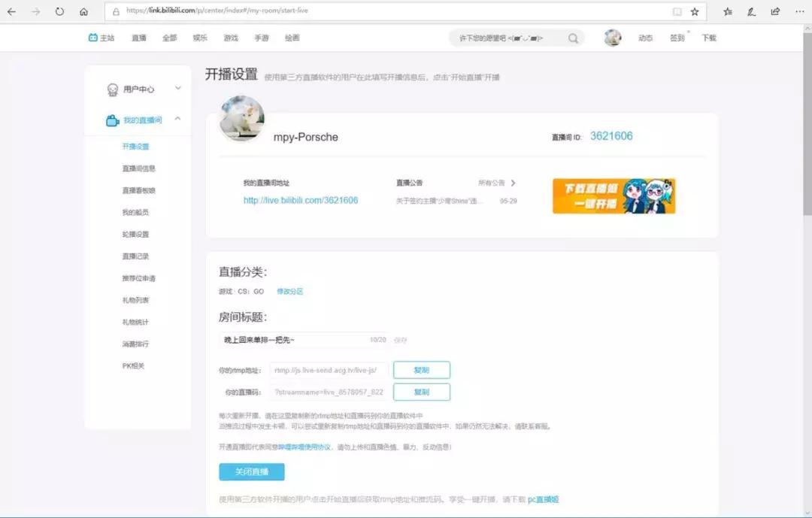Expand the 用户中心 sidebar section
Image resolution: width=812 pixels, height=518 pixels.
[x=177, y=88]
